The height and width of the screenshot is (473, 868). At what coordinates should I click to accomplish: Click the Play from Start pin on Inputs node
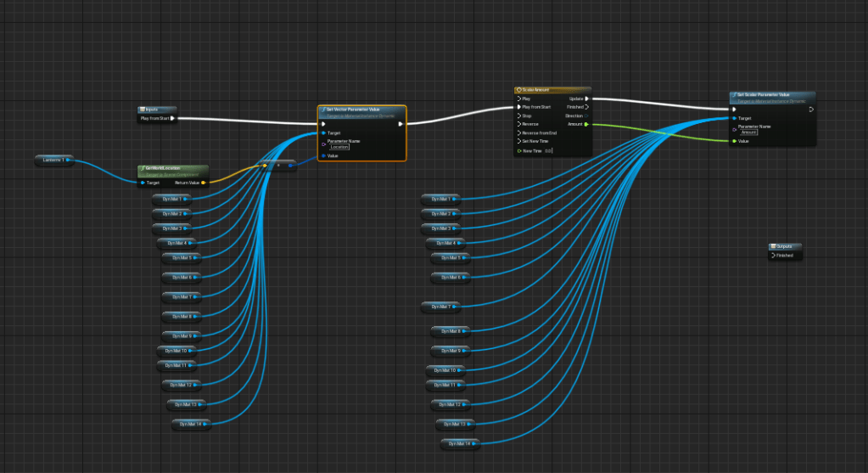point(172,118)
